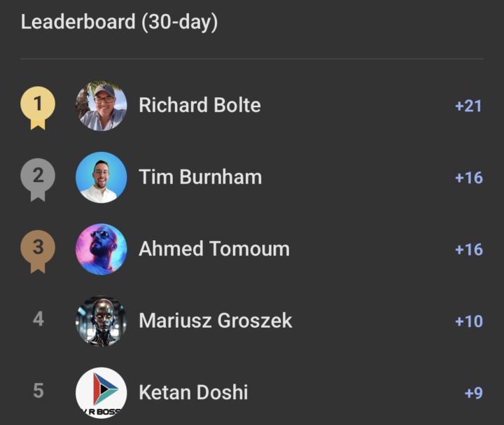Select the name Ketan Doshi
The height and width of the screenshot is (425, 504).
coord(193,392)
